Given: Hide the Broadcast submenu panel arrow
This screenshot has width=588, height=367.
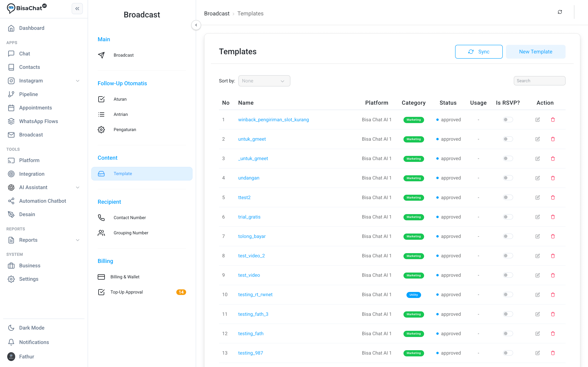Looking at the screenshot, I should pyautogui.click(x=196, y=25).
